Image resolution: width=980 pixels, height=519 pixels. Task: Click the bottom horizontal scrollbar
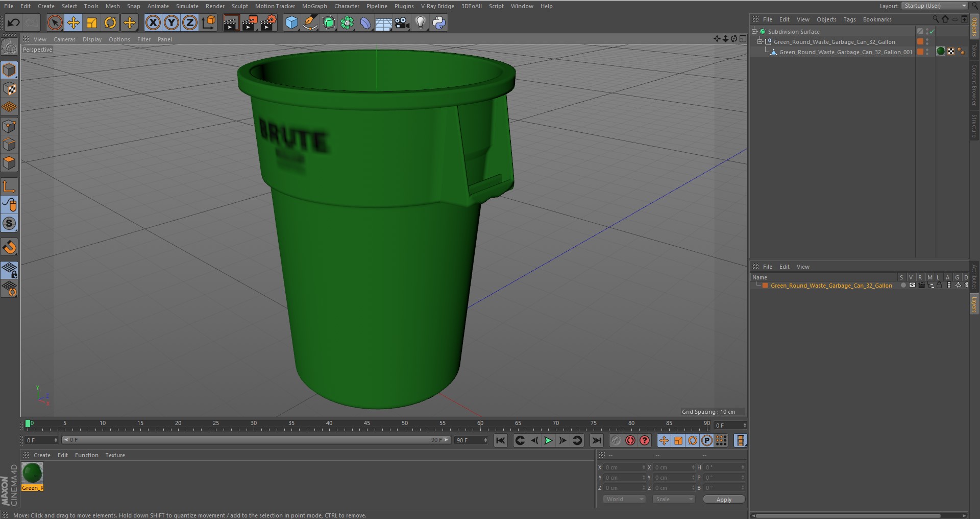[x=847, y=515]
